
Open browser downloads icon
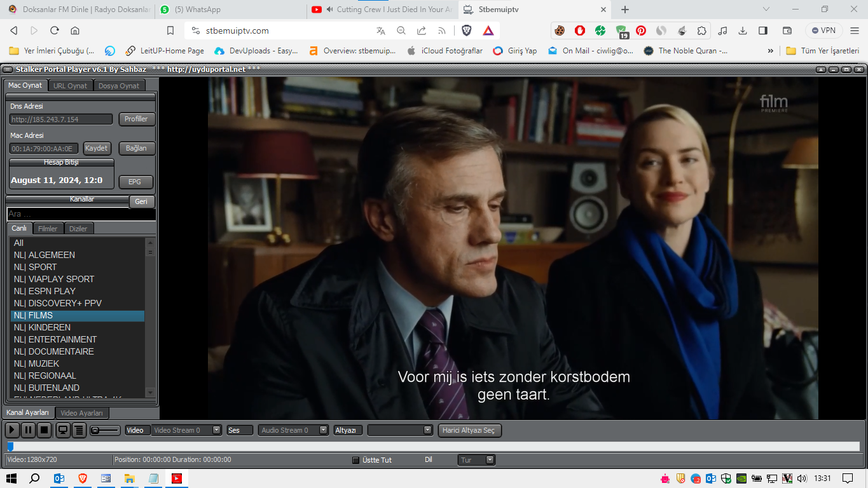pyautogui.click(x=743, y=30)
